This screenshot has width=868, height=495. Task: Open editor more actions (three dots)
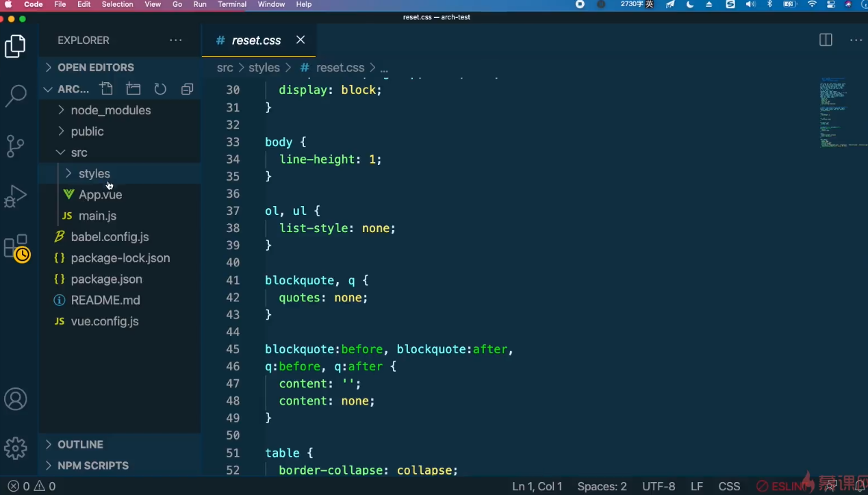pos(856,40)
